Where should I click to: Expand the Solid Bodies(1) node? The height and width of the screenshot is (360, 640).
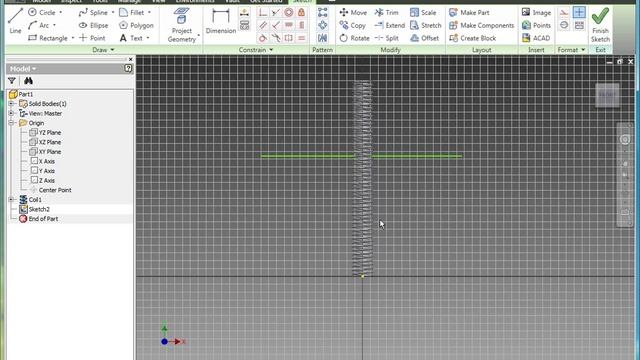point(11,104)
